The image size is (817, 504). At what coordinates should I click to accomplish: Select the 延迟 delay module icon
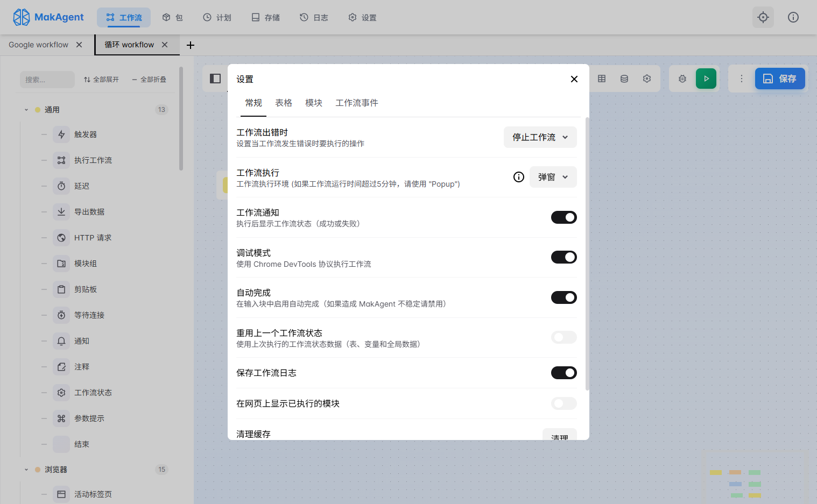click(x=62, y=186)
